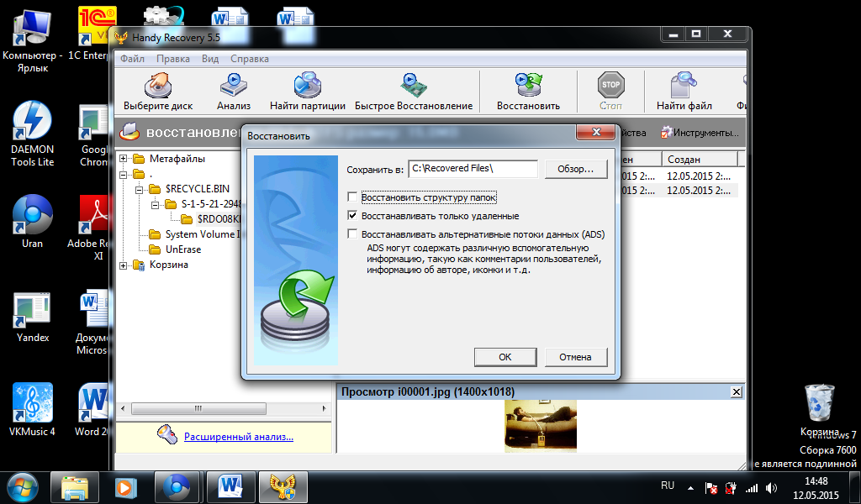Click the horizontal scrollbar thumb in the tree pane
Screen dimensions: 861x504
(x=198, y=408)
